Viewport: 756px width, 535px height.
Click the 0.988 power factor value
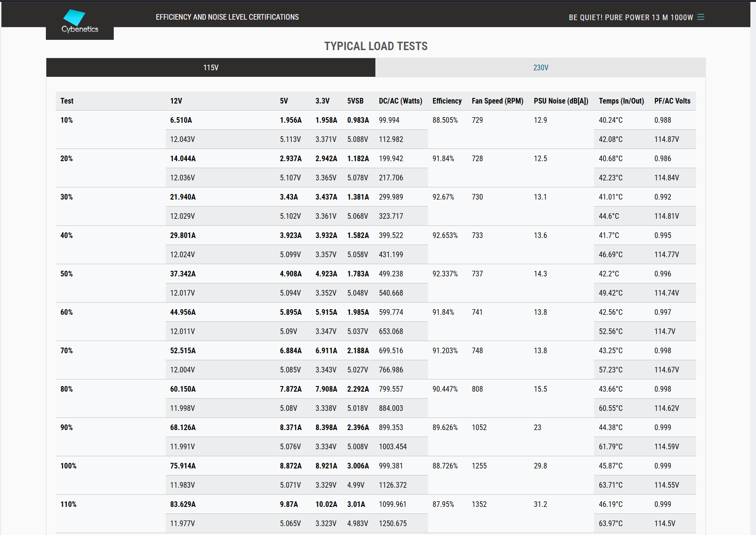pos(663,120)
